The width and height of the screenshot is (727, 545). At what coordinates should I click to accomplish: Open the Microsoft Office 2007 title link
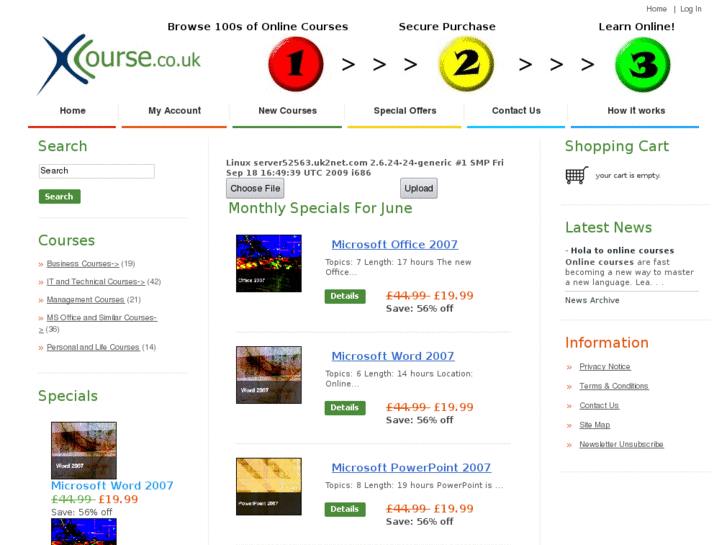coord(395,244)
